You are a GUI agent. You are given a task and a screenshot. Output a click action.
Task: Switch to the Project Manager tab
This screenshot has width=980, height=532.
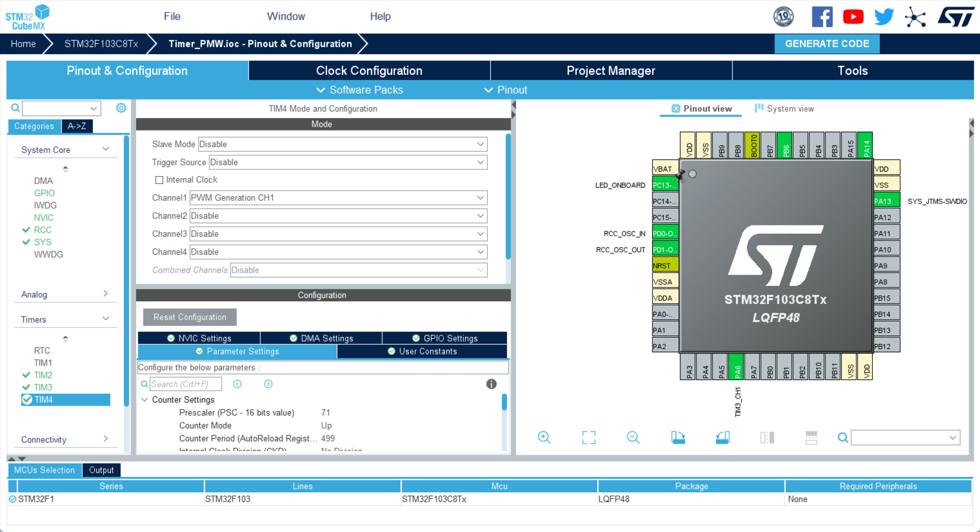click(611, 71)
